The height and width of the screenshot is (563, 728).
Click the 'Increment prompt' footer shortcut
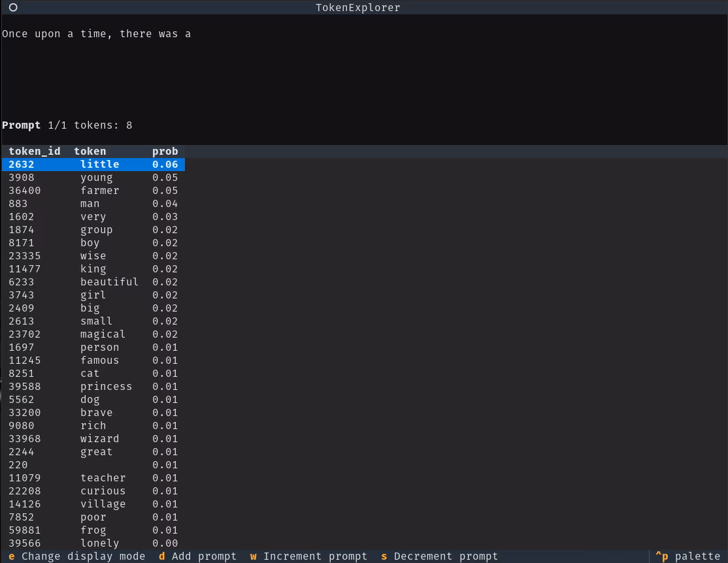(x=308, y=556)
